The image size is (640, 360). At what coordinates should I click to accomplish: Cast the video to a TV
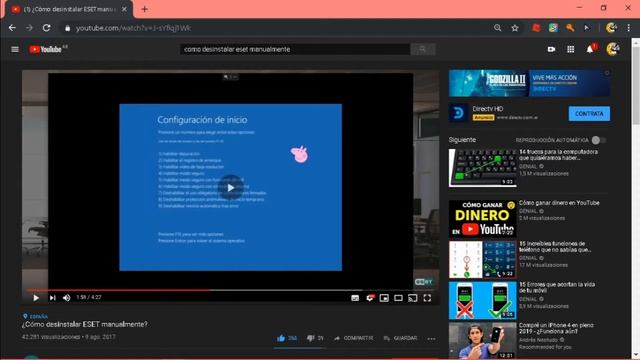pos(413,298)
